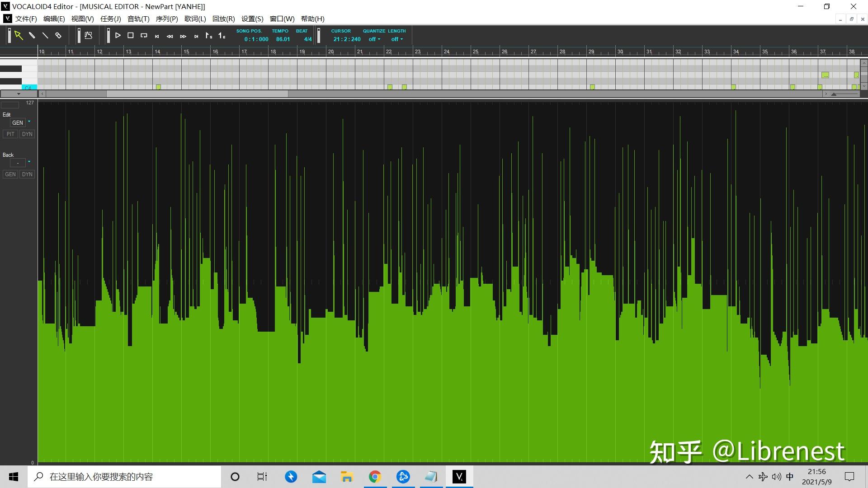This screenshot has height=488, width=868.
Task: Click the horizontal piano roll scrollbar thumb
Action: 197,94
